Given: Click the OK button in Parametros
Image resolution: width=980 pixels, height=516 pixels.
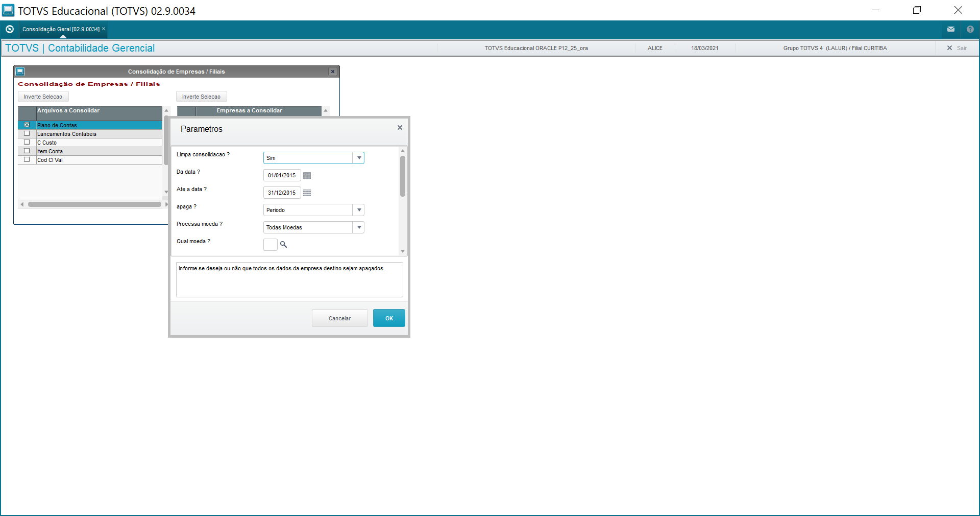Looking at the screenshot, I should (x=389, y=318).
